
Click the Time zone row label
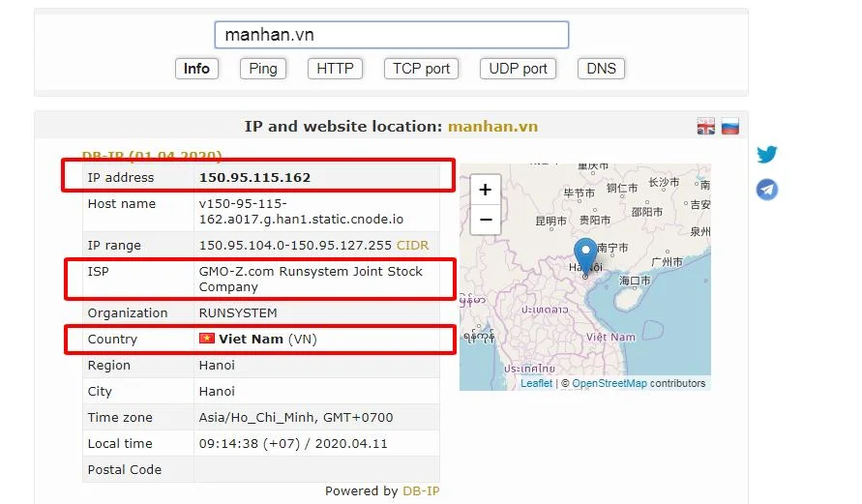click(x=120, y=418)
